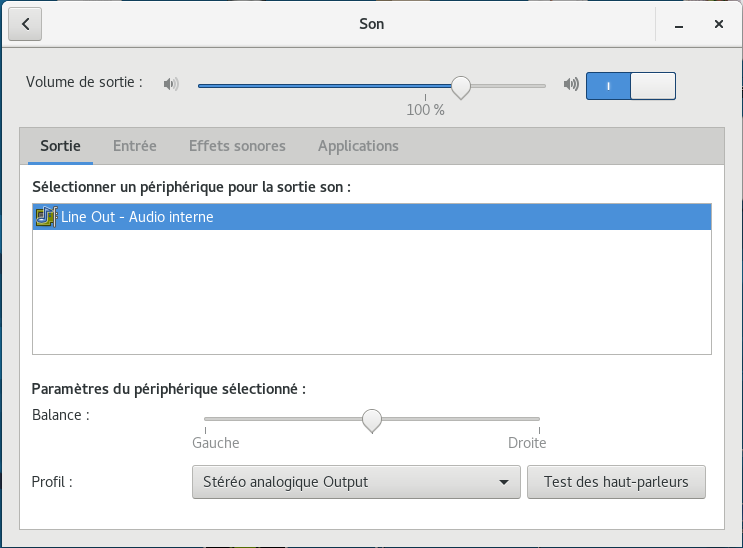Select Line Out - Audio interne device
The width and height of the screenshot is (743, 548).
[372, 217]
